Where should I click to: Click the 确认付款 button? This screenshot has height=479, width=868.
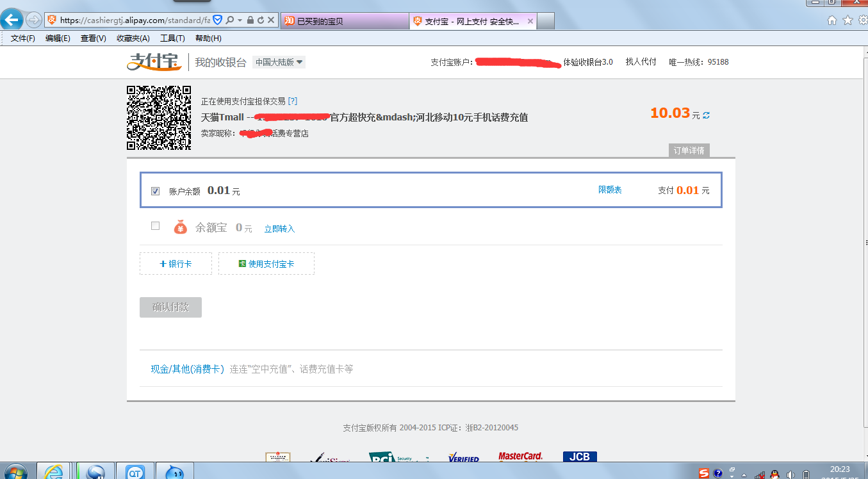pos(170,307)
